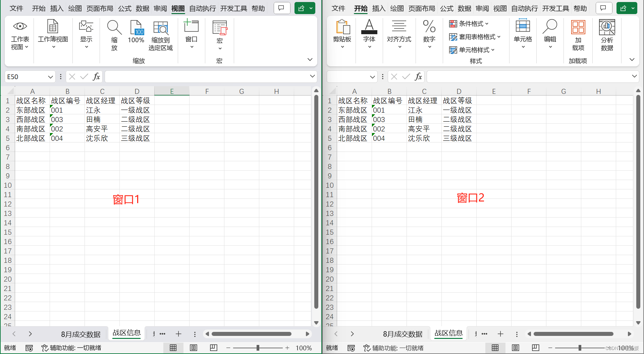Select sheet tab 战区信息 in window 2
Viewport: 644px width, 354px height.
coord(449,333)
